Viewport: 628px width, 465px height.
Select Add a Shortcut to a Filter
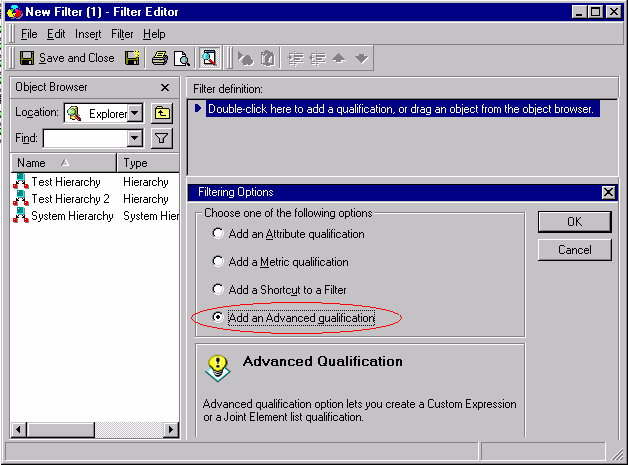[218, 290]
